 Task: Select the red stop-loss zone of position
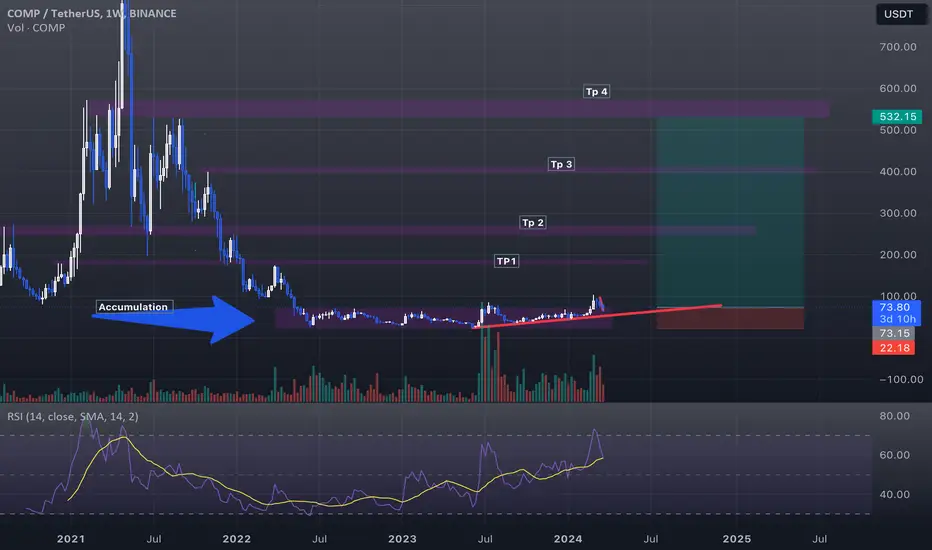click(730, 319)
